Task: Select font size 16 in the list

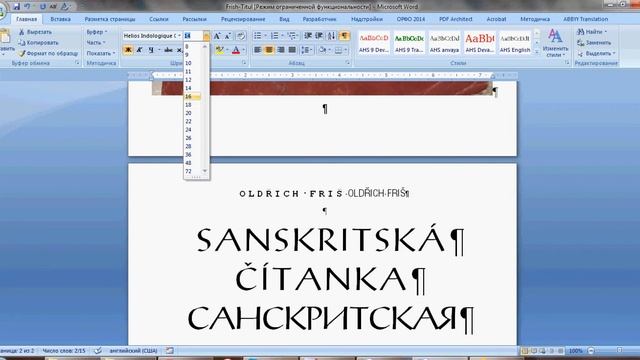Action: coord(192,96)
